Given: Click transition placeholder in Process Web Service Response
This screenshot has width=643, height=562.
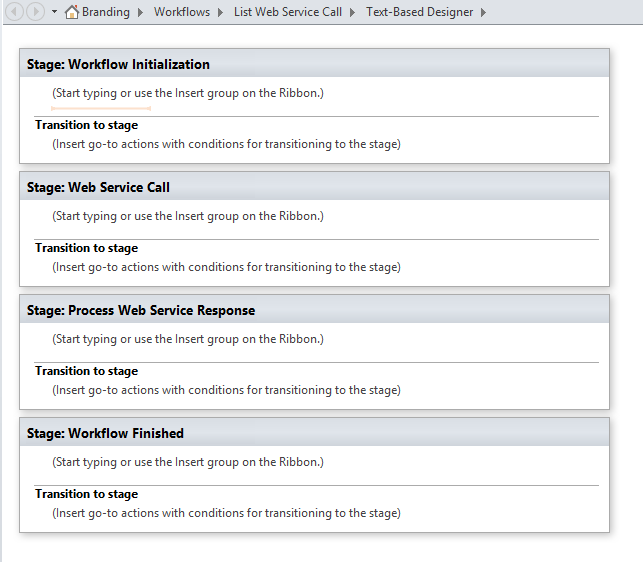Looking at the screenshot, I should pyautogui.click(x=226, y=390).
